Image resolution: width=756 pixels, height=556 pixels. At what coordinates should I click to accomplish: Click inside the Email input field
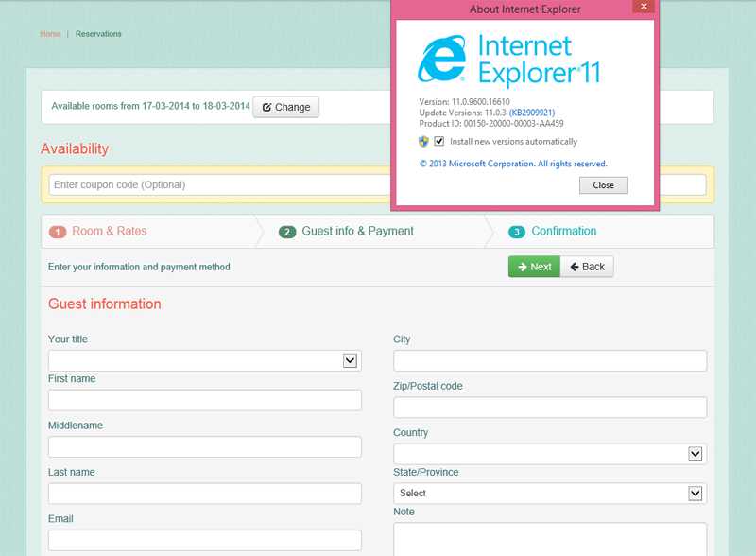(x=204, y=540)
